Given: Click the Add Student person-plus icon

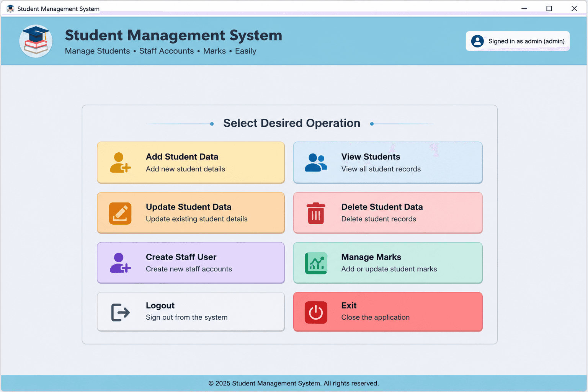Looking at the screenshot, I should click(x=121, y=163).
